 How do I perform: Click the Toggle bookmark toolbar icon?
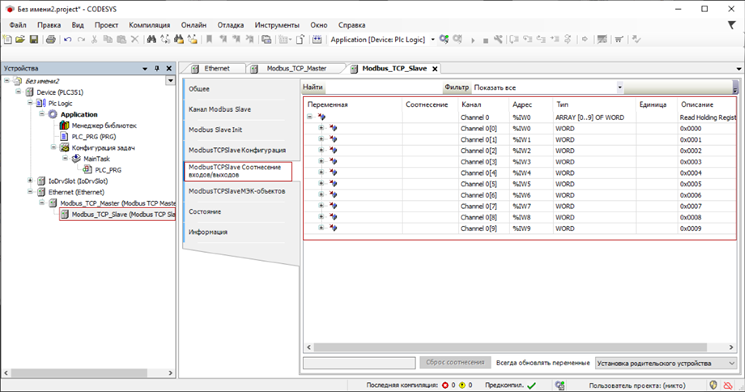209,39
